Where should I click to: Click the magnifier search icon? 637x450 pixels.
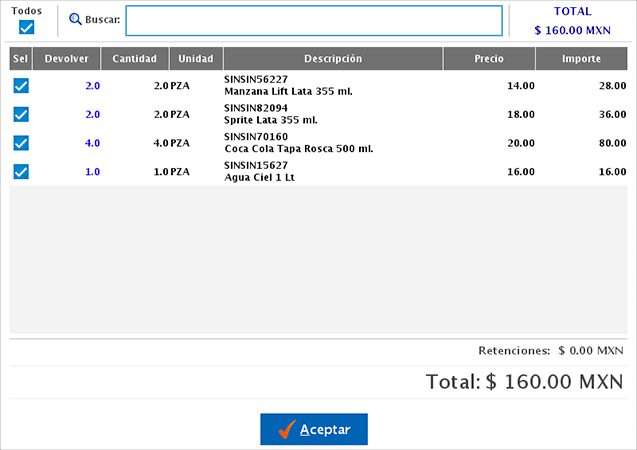[75, 19]
